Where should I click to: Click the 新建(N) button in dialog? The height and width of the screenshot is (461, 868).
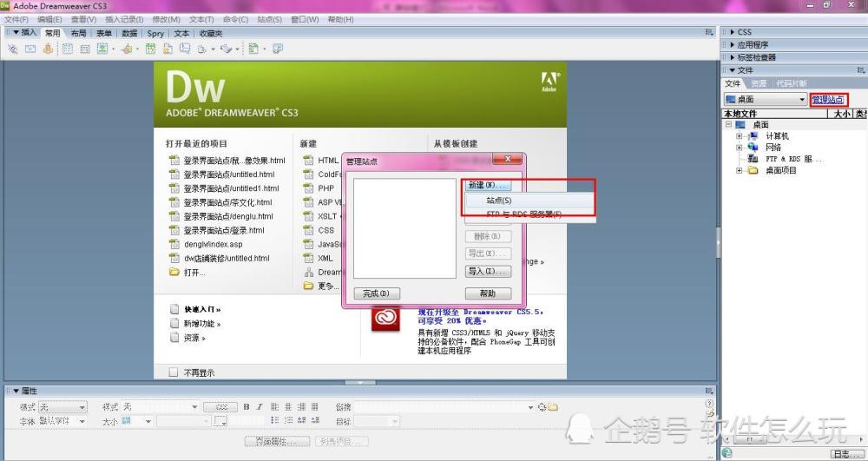(488, 185)
